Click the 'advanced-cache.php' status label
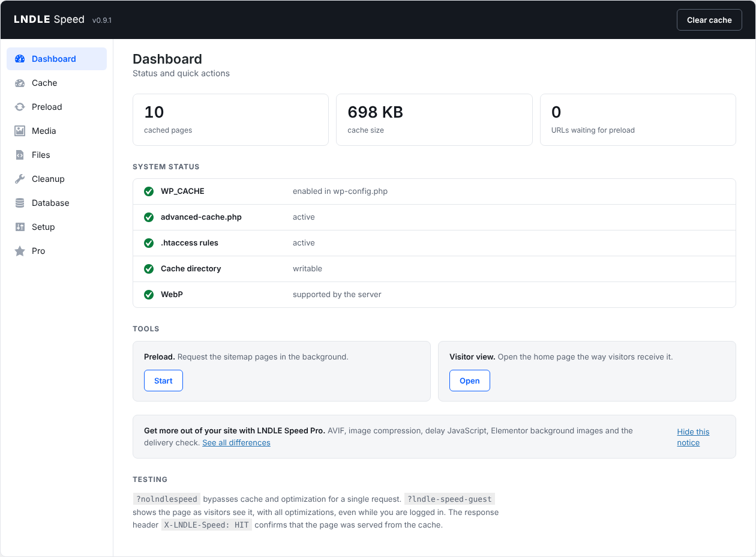 tap(201, 217)
